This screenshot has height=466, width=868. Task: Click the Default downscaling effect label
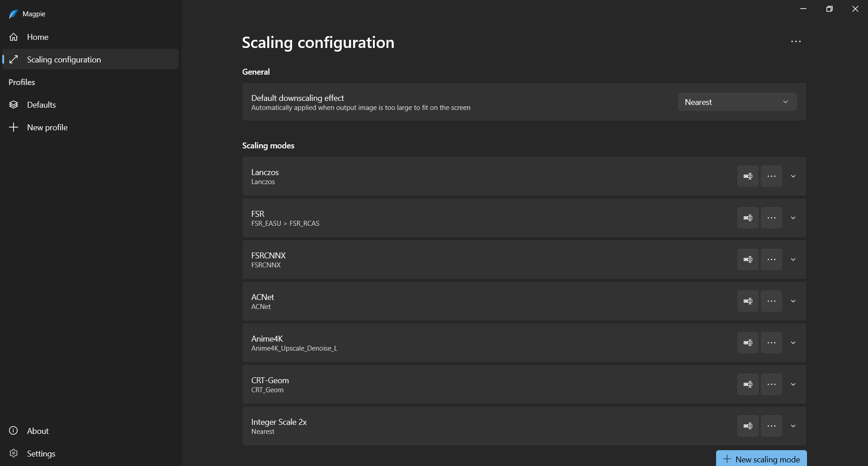[297, 98]
